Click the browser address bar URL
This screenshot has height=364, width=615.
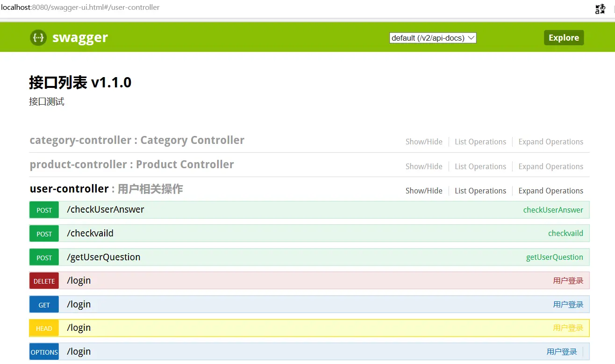[x=80, y=7]
